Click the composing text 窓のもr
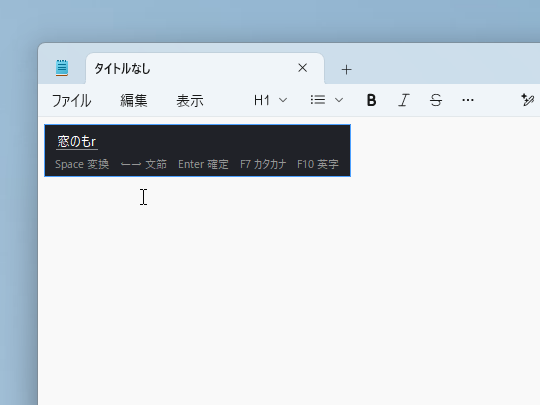Screen dimensions: 540x405 pyautogui.click(x=77, y=142)
